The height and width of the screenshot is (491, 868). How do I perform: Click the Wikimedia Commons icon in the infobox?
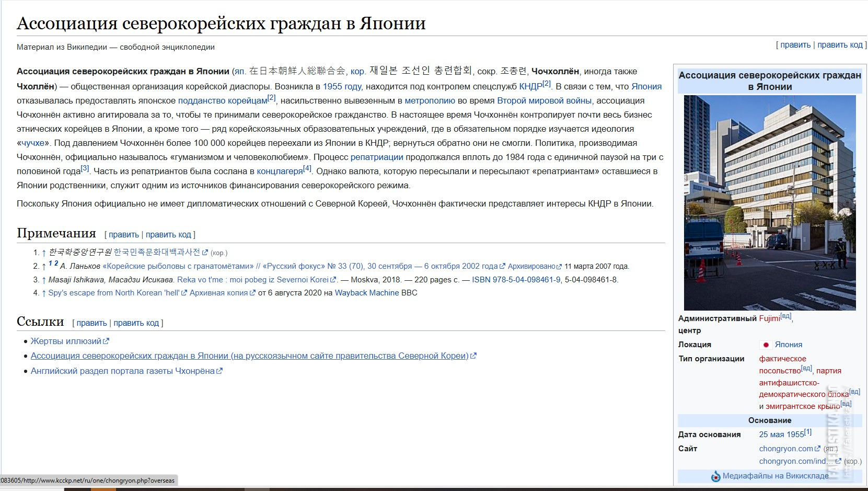(715, 476)
